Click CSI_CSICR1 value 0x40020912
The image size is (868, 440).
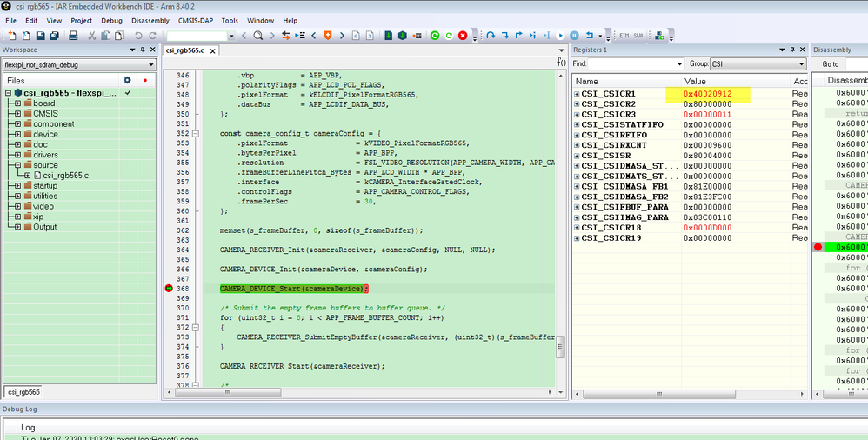(707, 94)
